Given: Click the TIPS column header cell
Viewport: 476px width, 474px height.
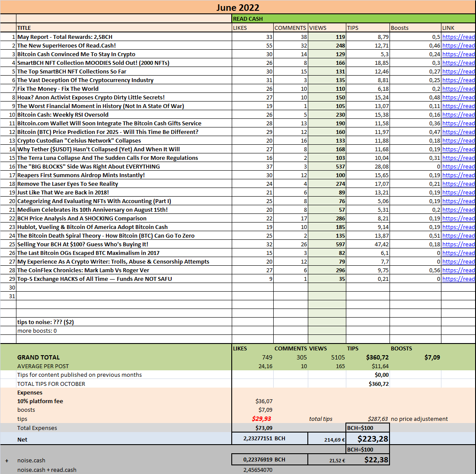Looking at the screenshot, I should pos(367,28).
